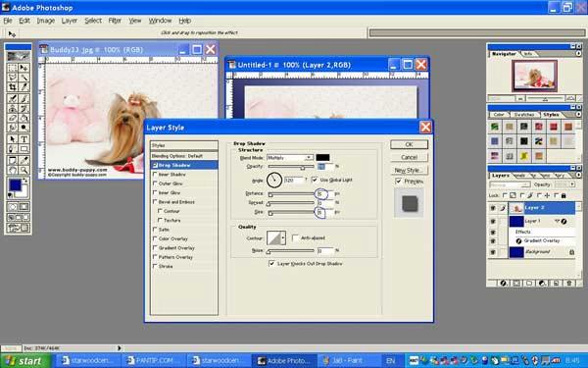
Task: Select the Rectangle shape tool
Action: 24,149
